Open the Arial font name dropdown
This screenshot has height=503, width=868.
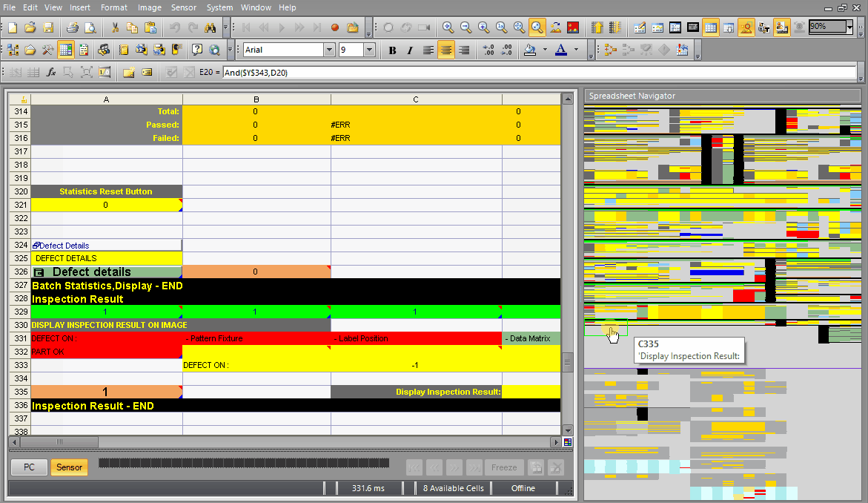pos(329,50)
